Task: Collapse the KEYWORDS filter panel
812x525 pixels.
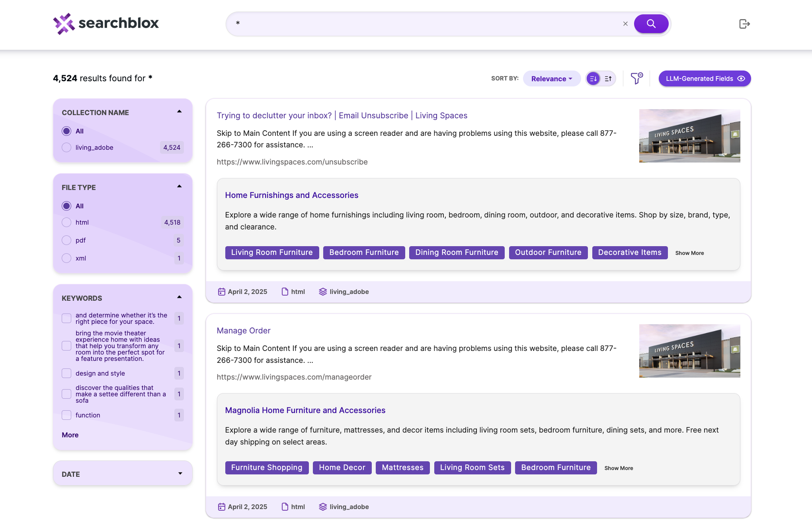Action: tap(180, 298)
